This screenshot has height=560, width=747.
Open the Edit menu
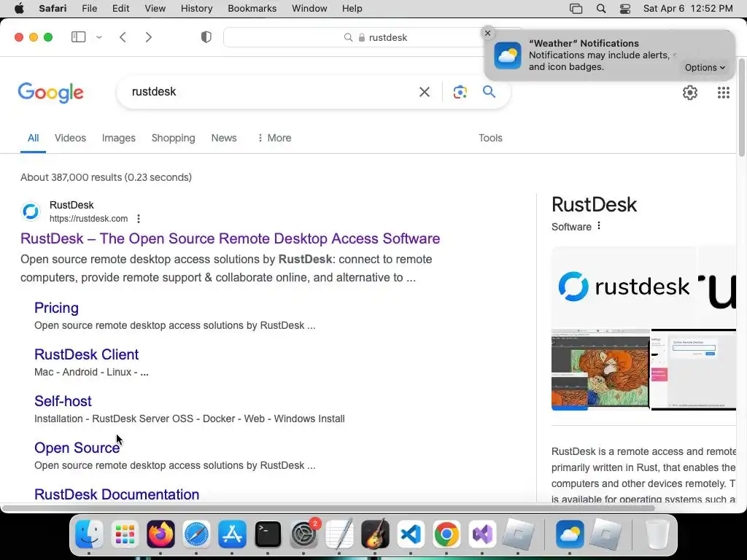point(120,9)
